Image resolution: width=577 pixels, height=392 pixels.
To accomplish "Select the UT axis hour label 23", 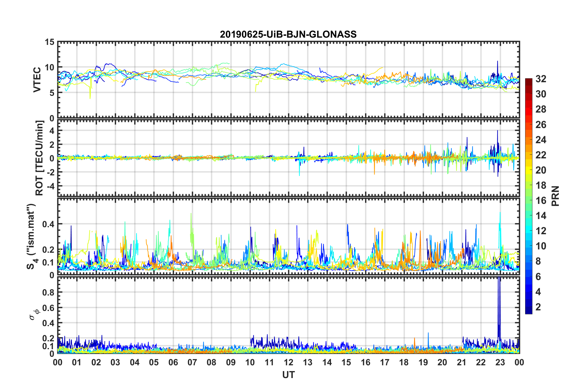I will 500,363.
